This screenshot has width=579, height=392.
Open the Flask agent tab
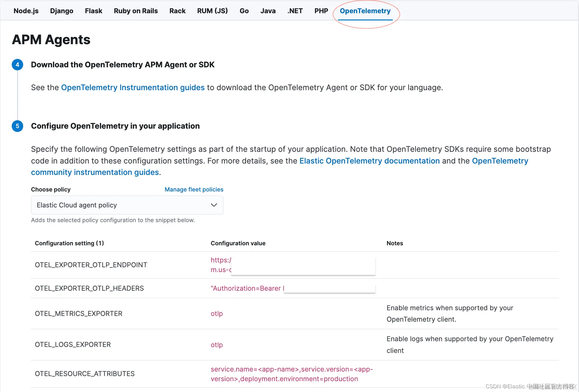pos(94,11)
